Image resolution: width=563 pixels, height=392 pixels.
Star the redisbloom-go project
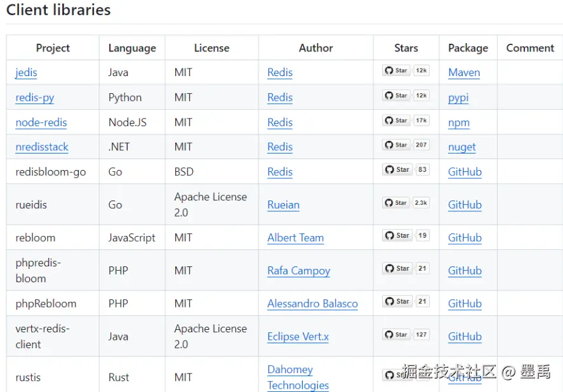tap(397, 169)
